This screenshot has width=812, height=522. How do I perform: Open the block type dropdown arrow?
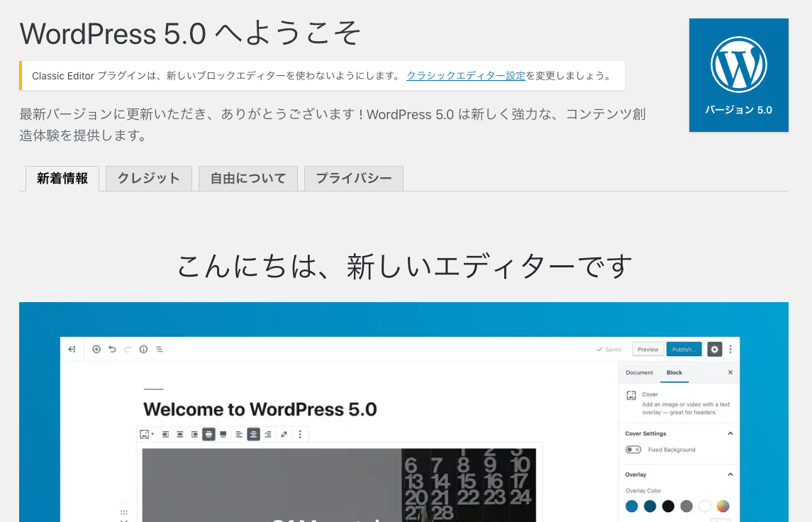152,433
